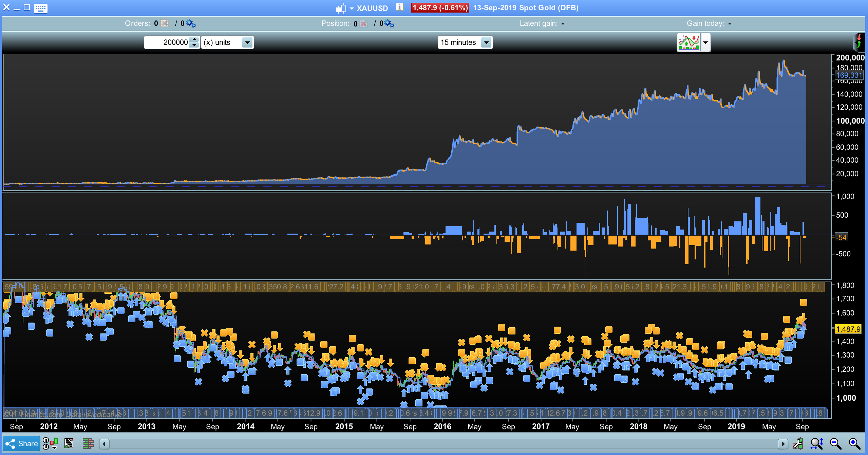Click the on-screen keyboard icon in title bar

point(40,8)
